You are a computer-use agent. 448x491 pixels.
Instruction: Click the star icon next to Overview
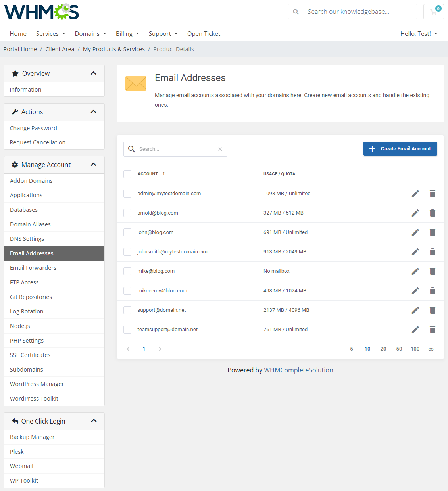point(15,73)
